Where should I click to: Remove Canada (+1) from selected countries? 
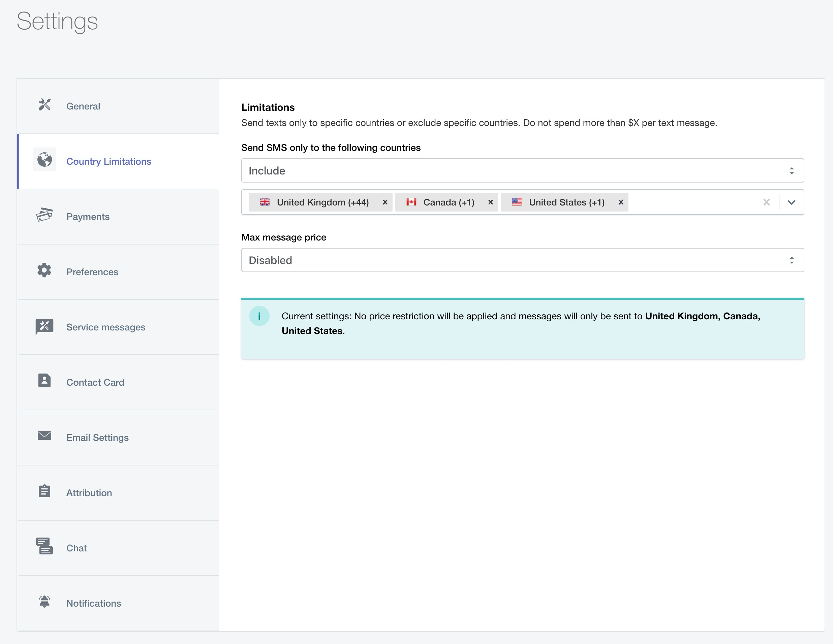click(491, 202)
